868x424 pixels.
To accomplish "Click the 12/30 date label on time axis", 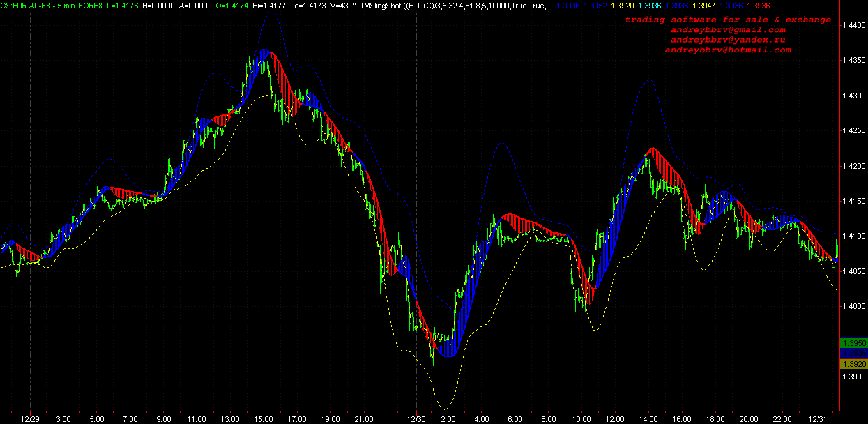I will click(x=416, y=418).
